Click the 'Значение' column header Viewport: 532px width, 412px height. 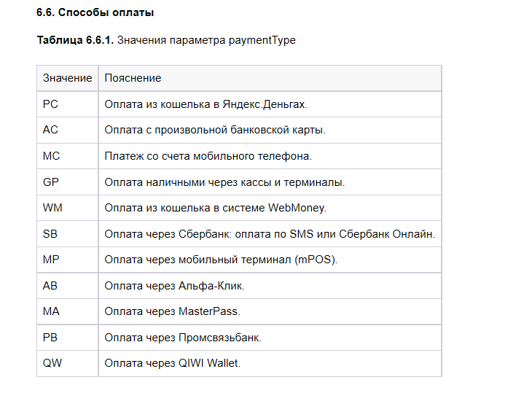click(x=67, y=78)
